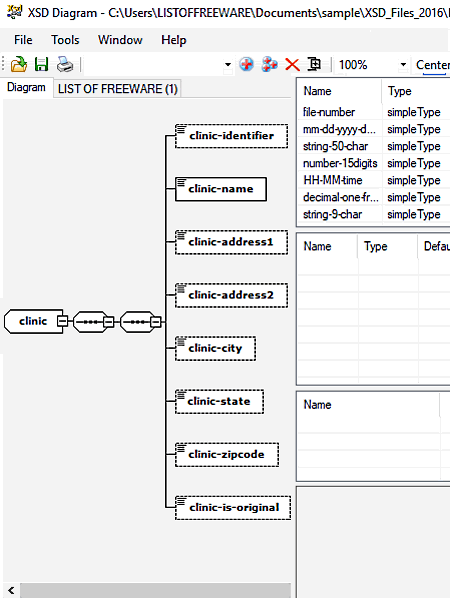Click the green Save diagram icon
Image resolution: width=450 pixels, height=598 pixels.
click(x=41, y=64)
